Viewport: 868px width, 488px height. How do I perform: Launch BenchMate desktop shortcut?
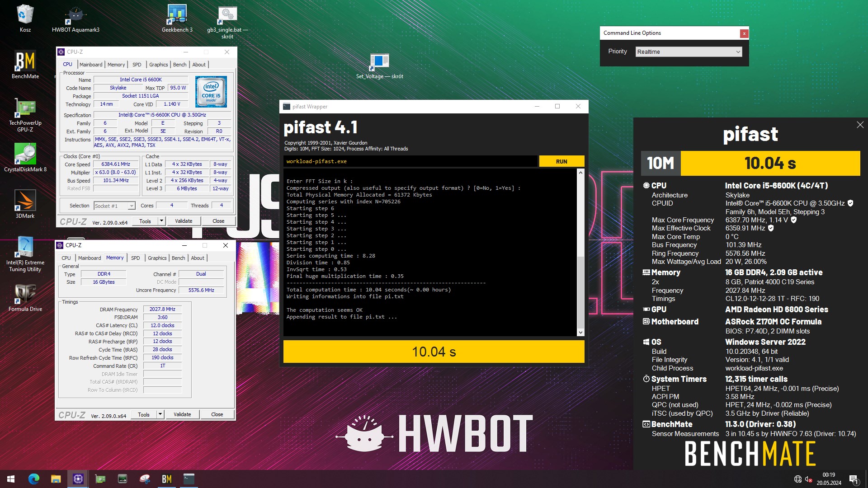[25, 65]
